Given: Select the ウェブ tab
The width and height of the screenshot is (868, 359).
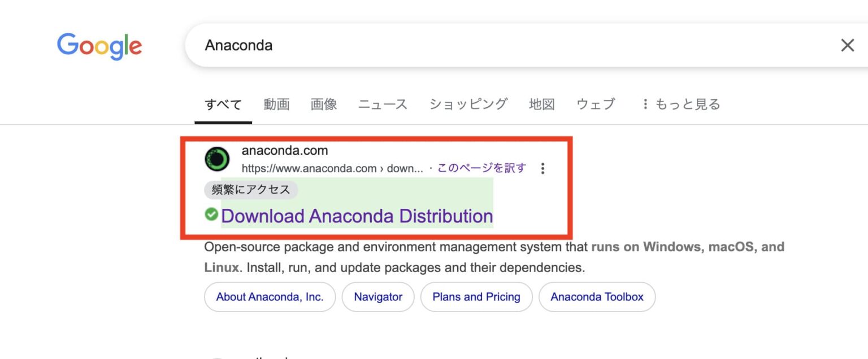Looking at the screenshot, I should [596, 104].
